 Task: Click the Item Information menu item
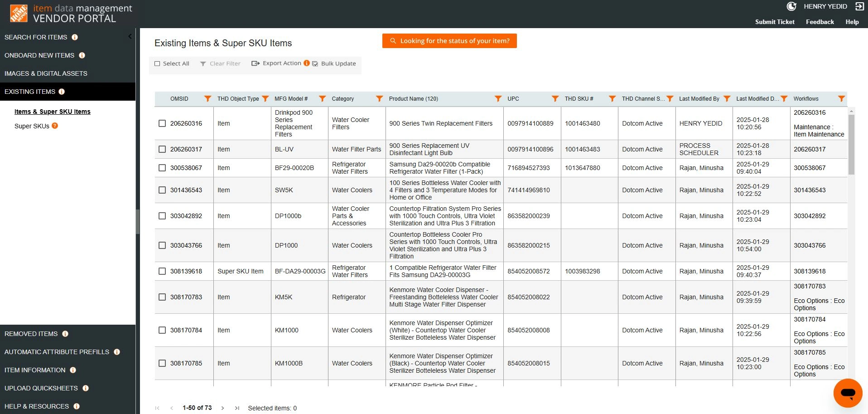pos(35,370)
